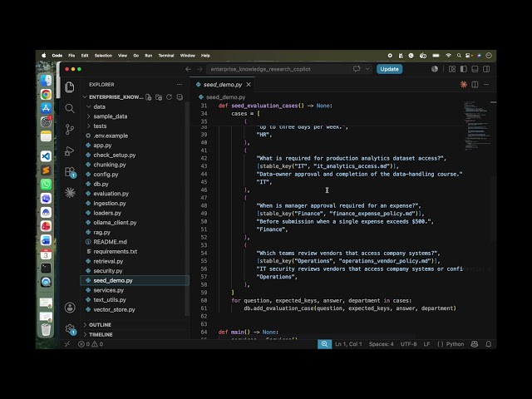Open the Selection menu
This screenshot has height=399, width=532.
pyautogui.click(x=103, y=56)
